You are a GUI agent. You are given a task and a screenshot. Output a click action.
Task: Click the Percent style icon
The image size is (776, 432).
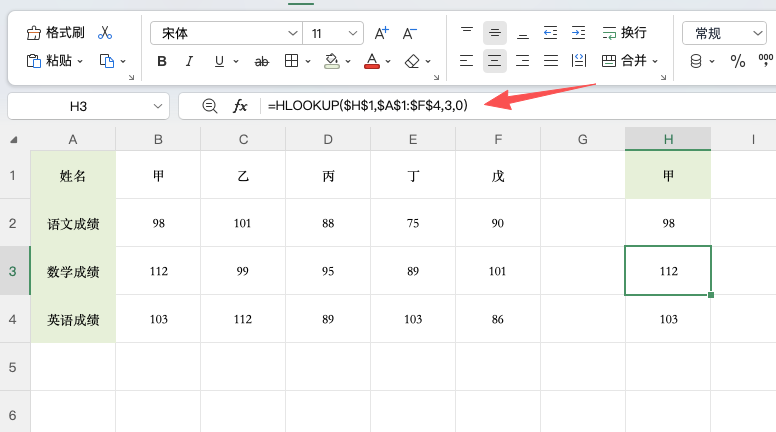tap(738, 61)
